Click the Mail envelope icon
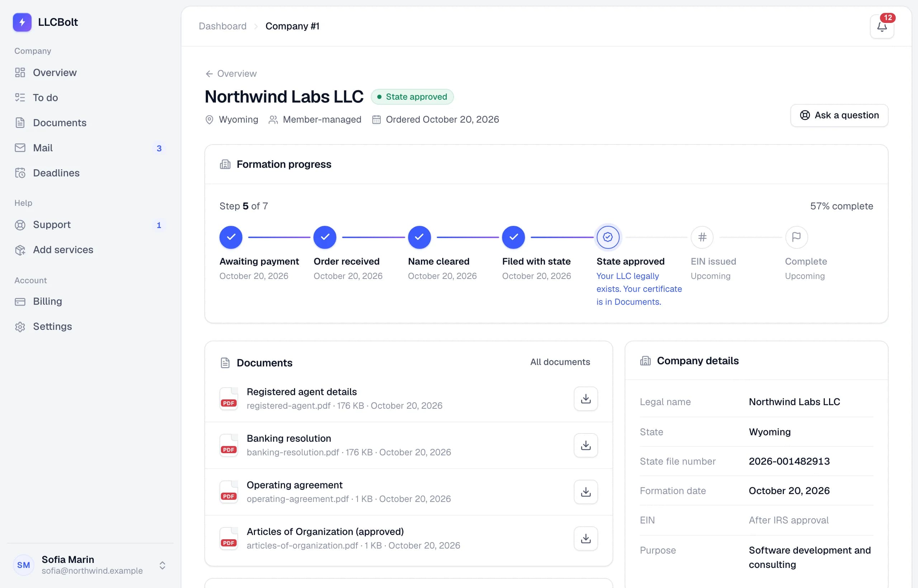 point(20,148)
